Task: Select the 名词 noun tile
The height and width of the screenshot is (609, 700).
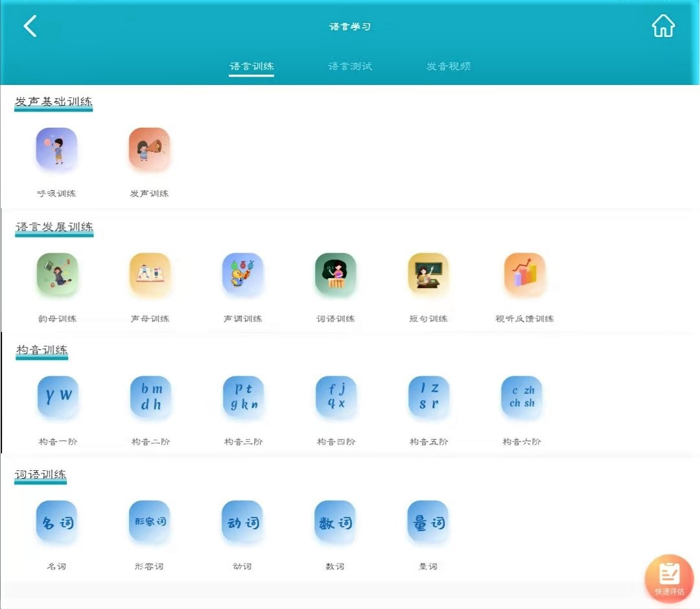Action: [x=57, y=521]
